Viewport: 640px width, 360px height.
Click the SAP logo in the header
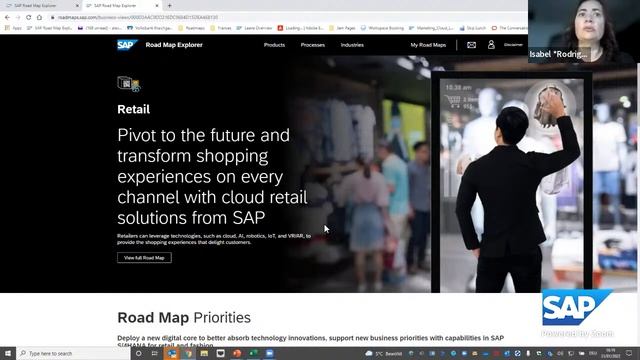click(x=127, y=45)
